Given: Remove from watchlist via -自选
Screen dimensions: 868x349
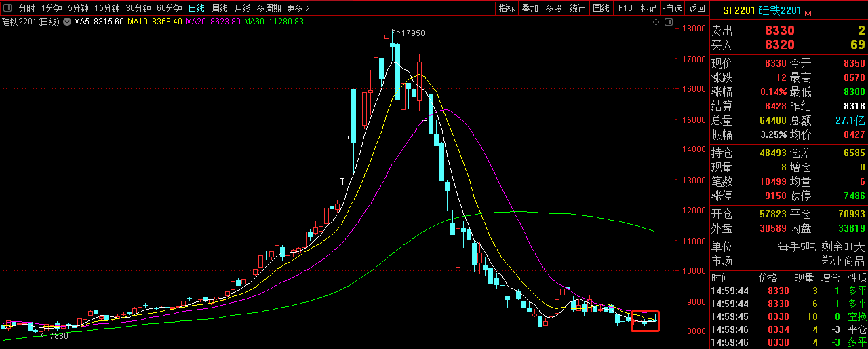Looking at the screenshot, I should [x=672, y=8].
